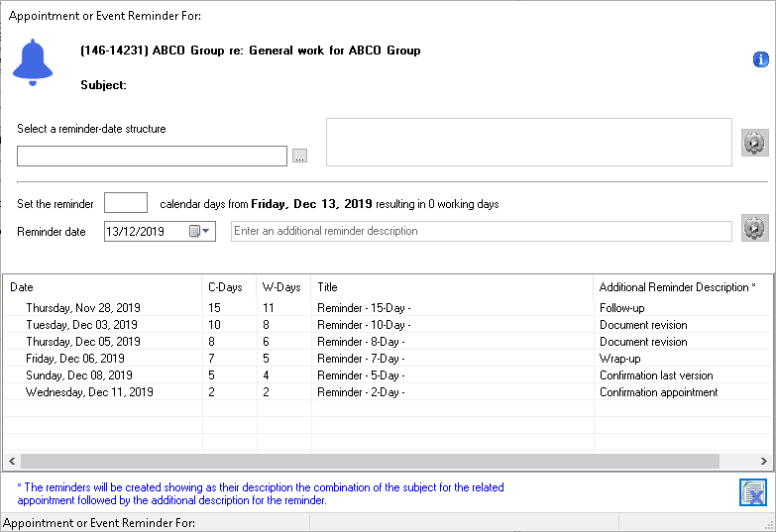Click the Reminder date 13/12/2019 field
This screenshot has height=532, width=776.
click(160, 231)
